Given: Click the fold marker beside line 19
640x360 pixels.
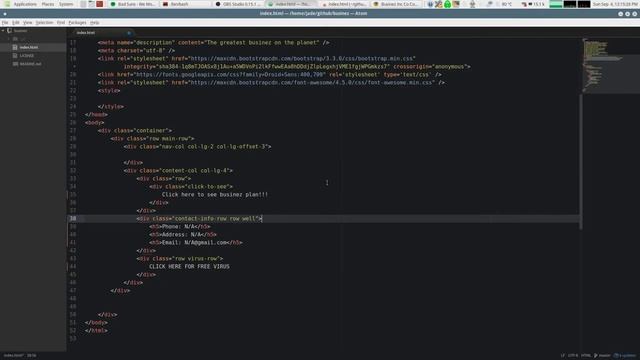Looking at the screenshot, I should [x=74, y=67].
